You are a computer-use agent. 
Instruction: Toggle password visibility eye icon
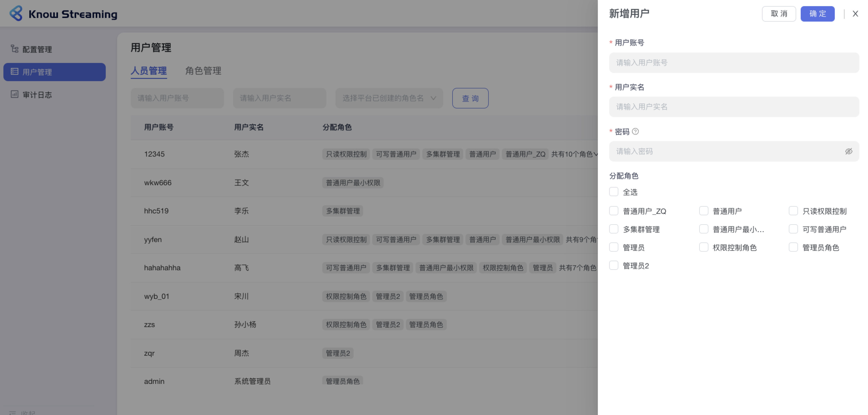[x=848, y=151]
